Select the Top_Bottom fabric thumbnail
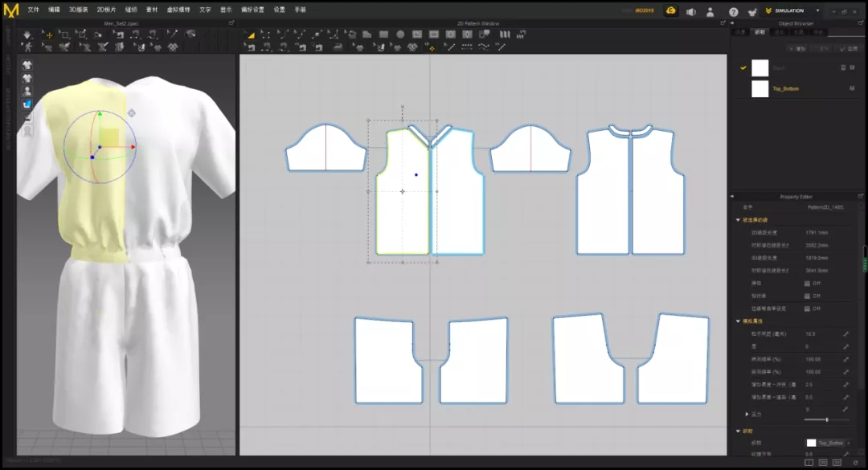 760,88
